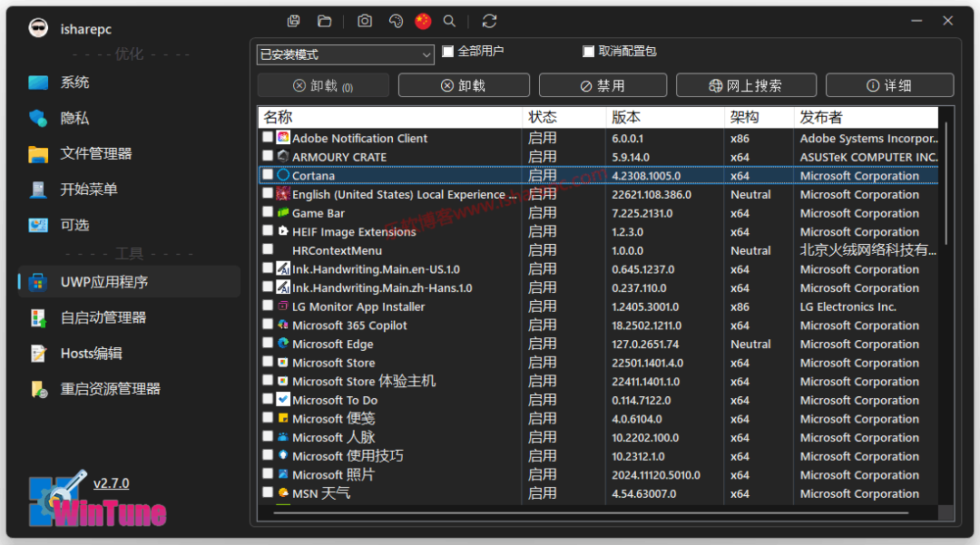This screenshot has width=980, height=545.
Task: Open 自启动管理器 in the sidebar
Action: click(129, 317)
